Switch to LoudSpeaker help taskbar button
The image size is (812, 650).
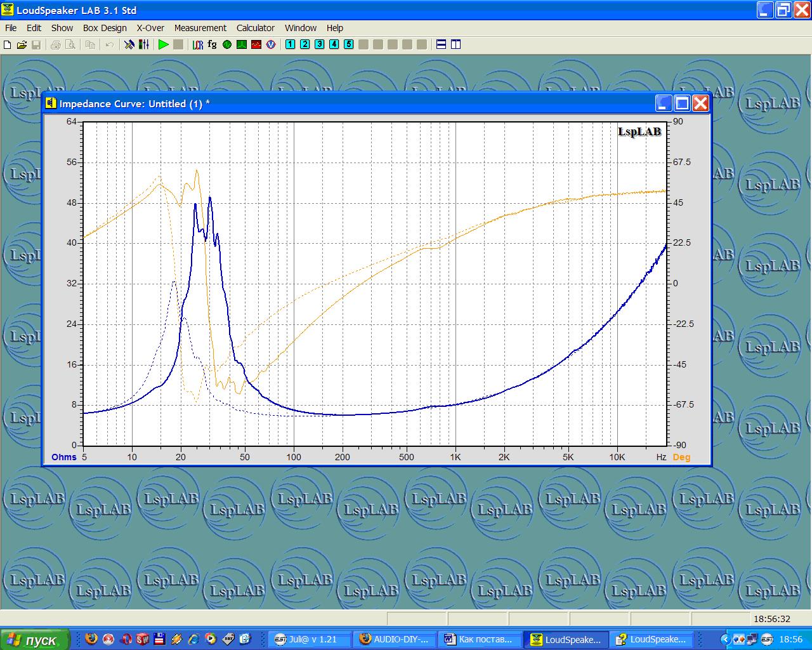click(x=651, y=640)
